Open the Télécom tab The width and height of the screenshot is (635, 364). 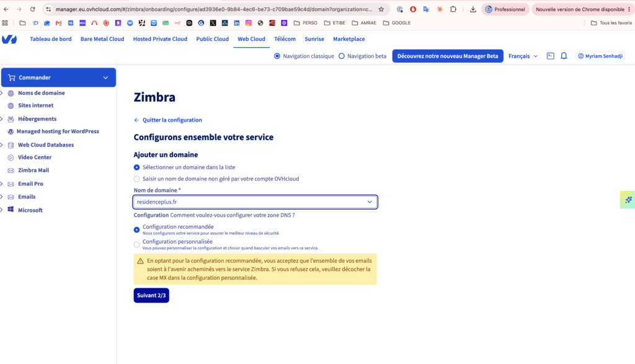285,39
